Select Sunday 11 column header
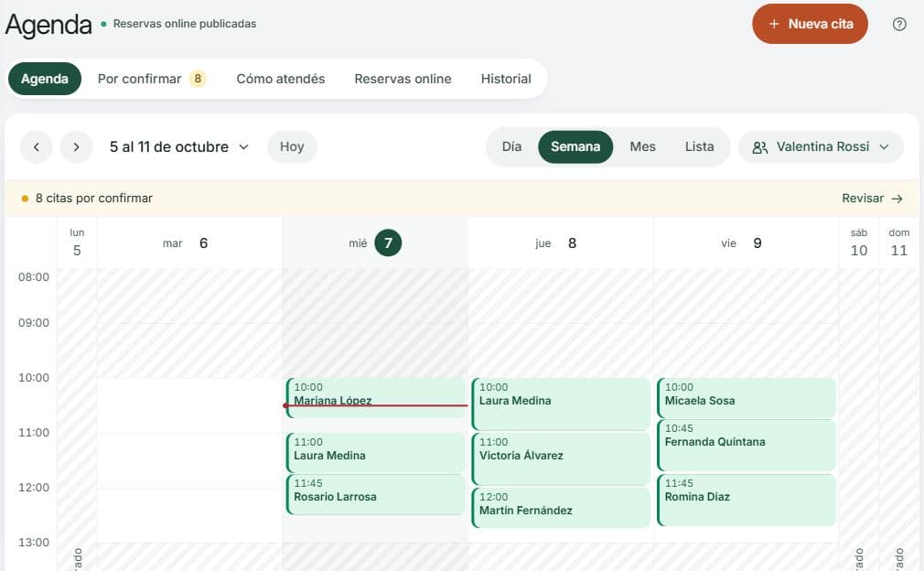 tap(898, 242)
